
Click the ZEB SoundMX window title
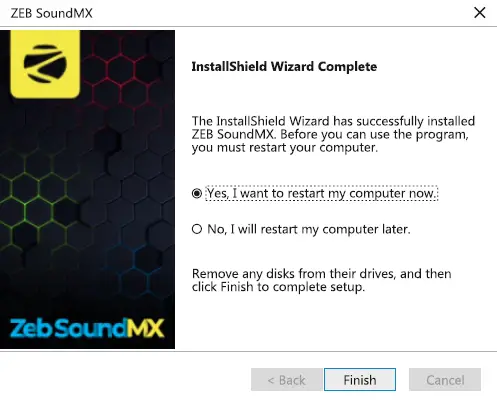pyautogui.click(x=51, y=13)
